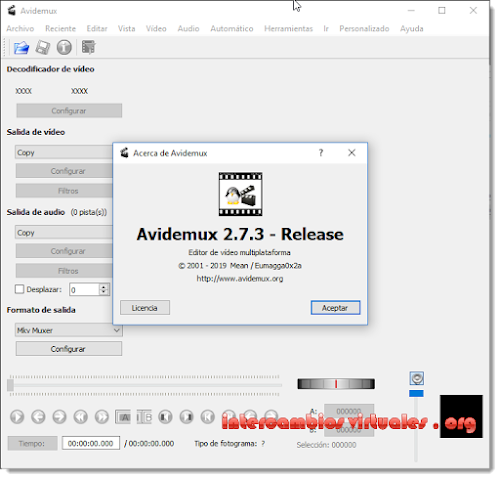Expand the Mkv Muxer output format dropdown
The height and width of the screenshot is (479, 500).
[x=69, y=330]
